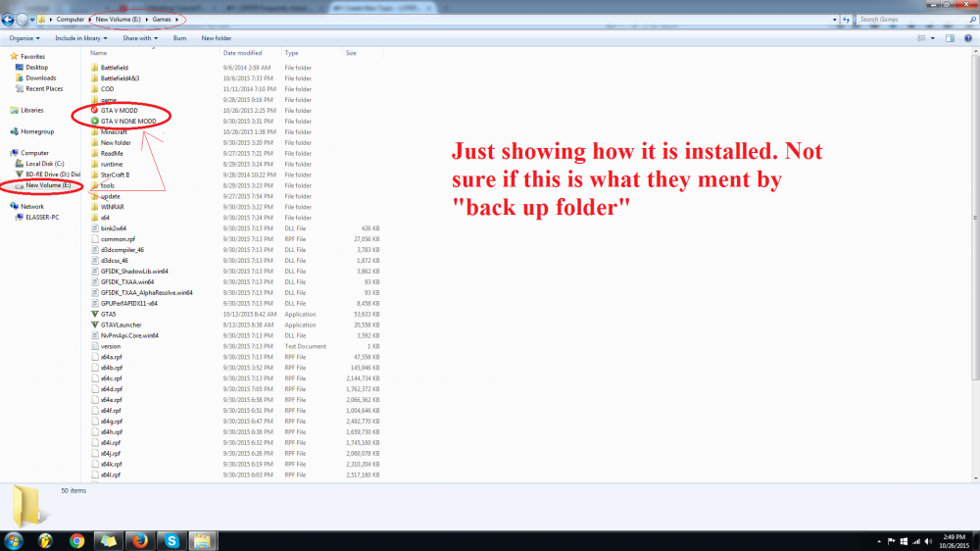Select the Battlefield4&3 folder
980x551 pixels.
[x=120, y=78]
